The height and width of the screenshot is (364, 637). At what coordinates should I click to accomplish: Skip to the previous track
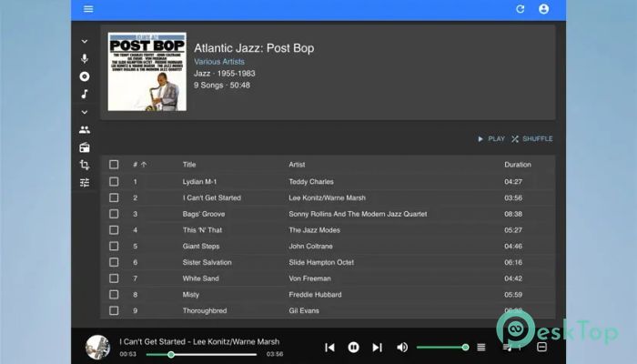tap(329, 348)
